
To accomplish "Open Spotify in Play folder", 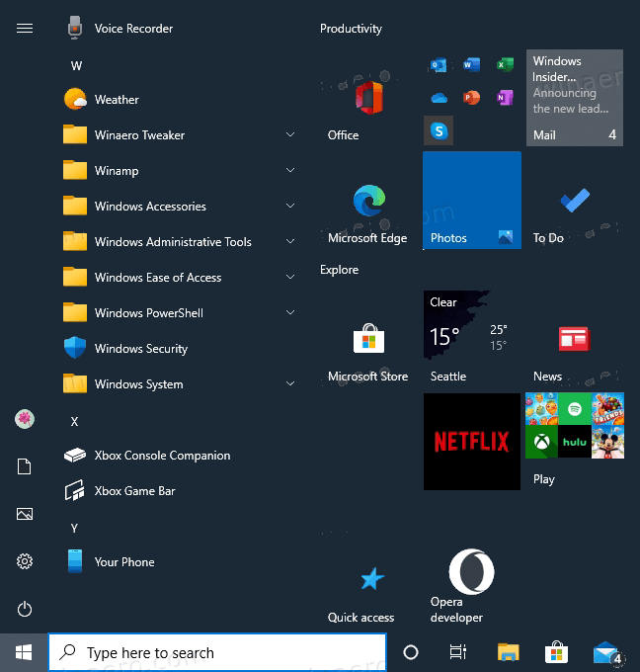I will tap(575, 409).
